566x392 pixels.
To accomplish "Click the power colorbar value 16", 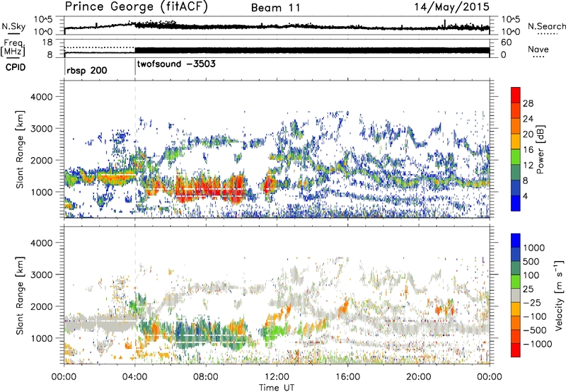I will 528,150.
